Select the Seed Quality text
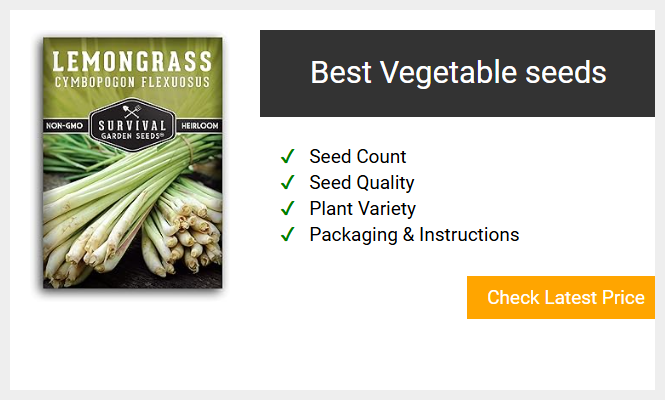 [x=362, y=183]
